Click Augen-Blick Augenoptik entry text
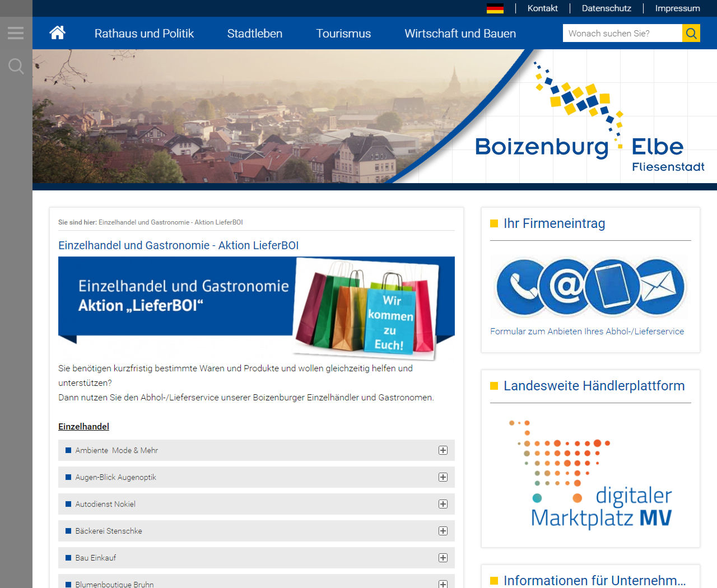The height and width of the screenshot is (588, 717). (115, 477)
